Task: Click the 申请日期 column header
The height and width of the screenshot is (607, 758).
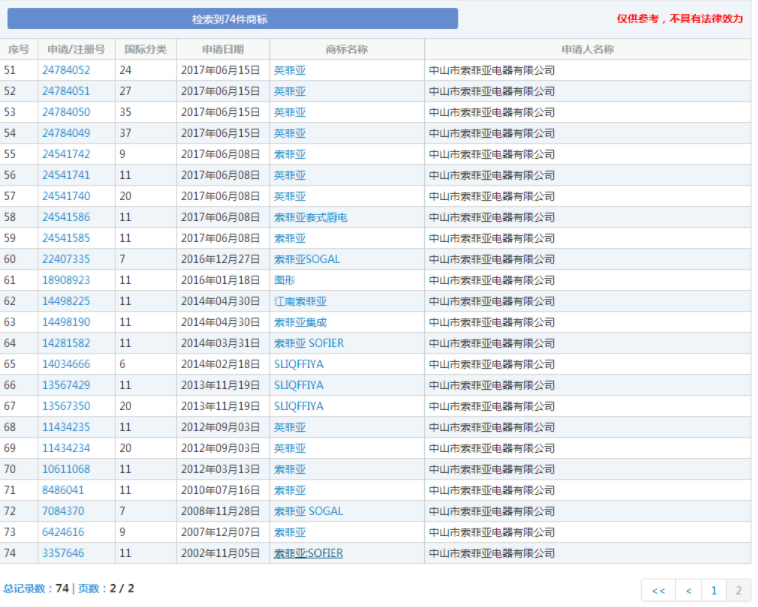Action: (223, 49)
